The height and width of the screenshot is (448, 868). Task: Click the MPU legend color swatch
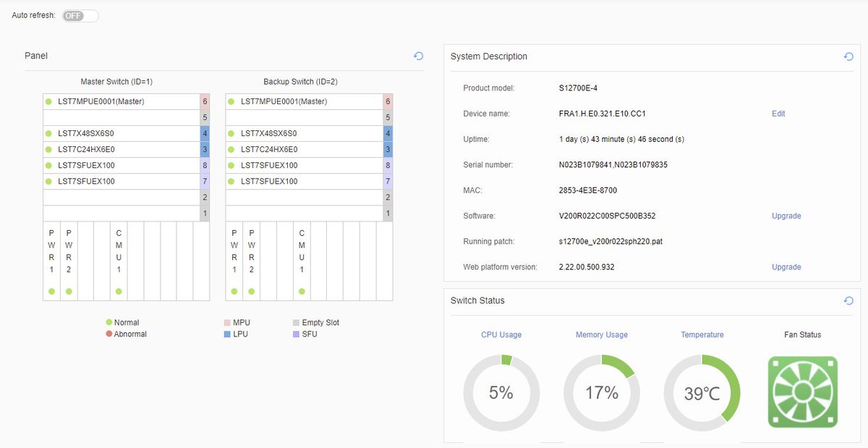point(227,323)
